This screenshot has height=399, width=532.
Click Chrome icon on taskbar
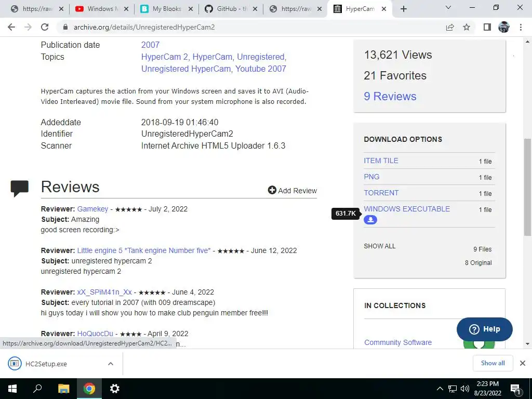[x=89, y=389]
